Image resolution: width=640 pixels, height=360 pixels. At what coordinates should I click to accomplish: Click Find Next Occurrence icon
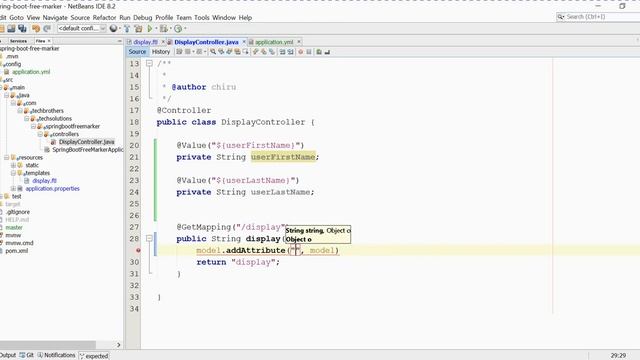coord(229,52)
